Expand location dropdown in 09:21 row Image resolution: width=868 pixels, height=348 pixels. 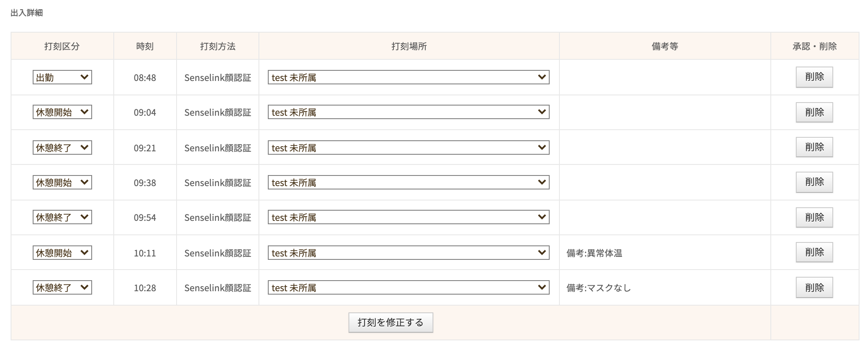pos(408,148)
